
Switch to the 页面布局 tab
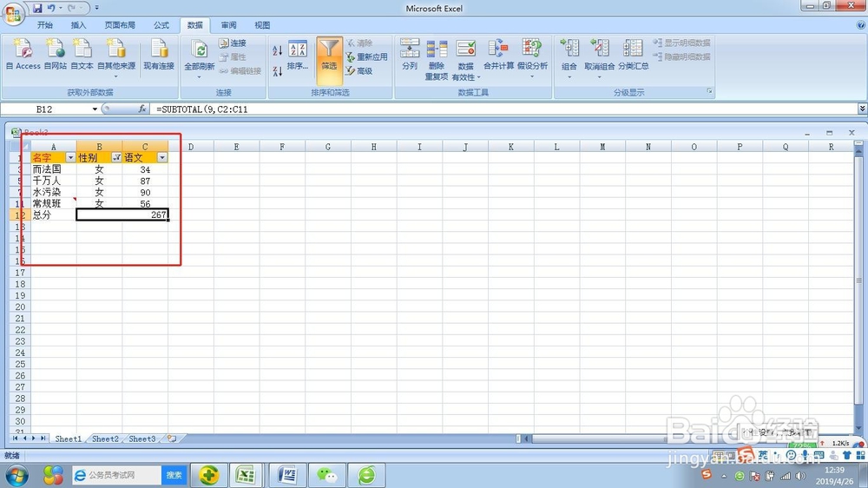coord(120,25)
